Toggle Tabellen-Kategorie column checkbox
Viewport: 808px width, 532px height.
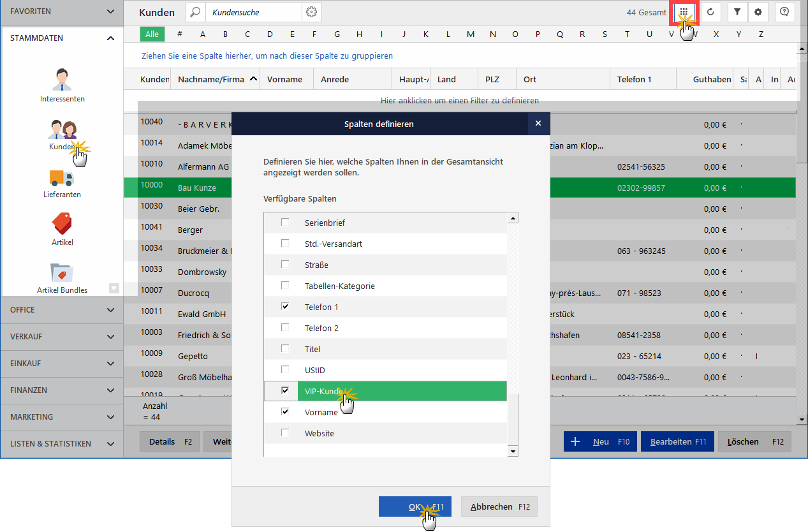tap(285, 286)
